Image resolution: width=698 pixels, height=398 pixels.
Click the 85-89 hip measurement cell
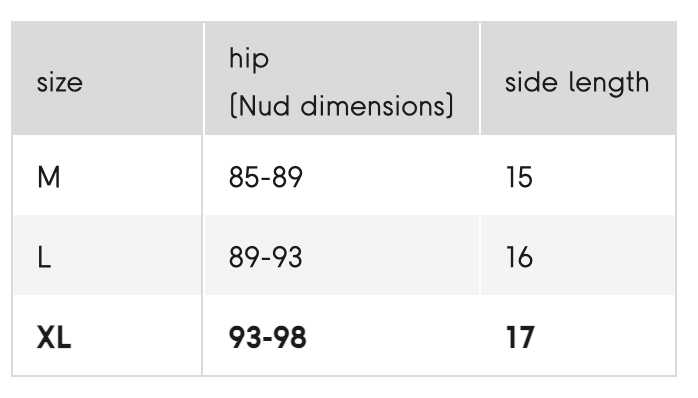click(x=342, y=175)
